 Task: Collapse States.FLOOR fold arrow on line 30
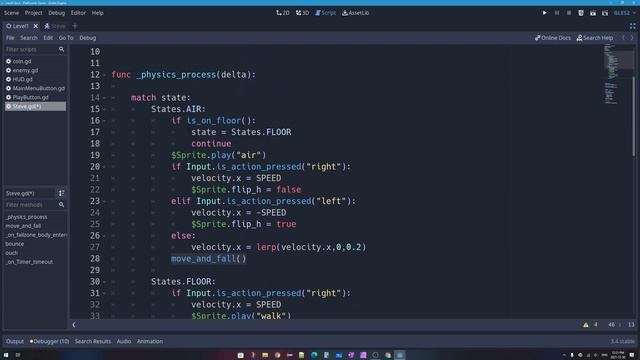pos(104,282)
